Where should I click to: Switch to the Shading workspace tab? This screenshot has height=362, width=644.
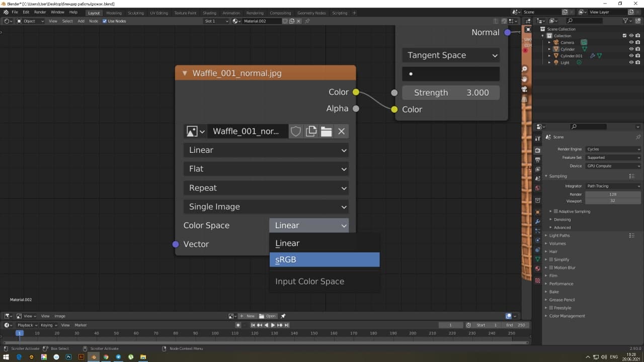click(x=209, y=13)
